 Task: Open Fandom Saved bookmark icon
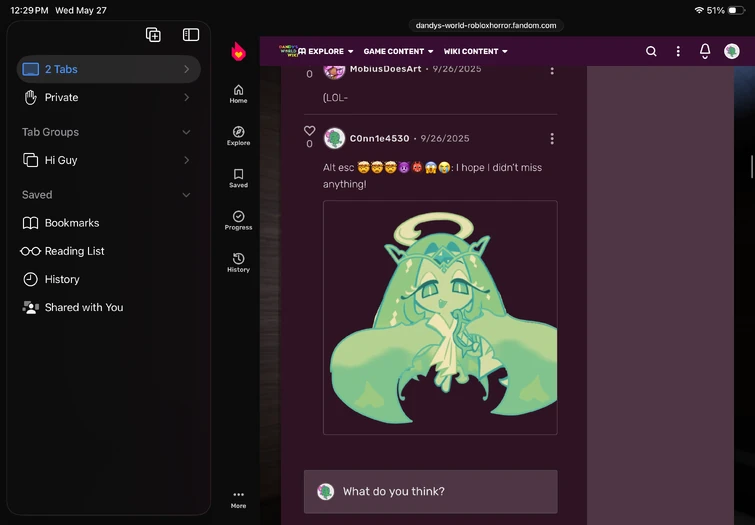tap(238, 178)
